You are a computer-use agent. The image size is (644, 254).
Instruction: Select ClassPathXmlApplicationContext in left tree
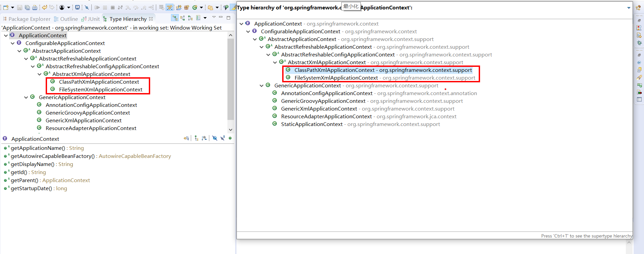click(99, 82)
